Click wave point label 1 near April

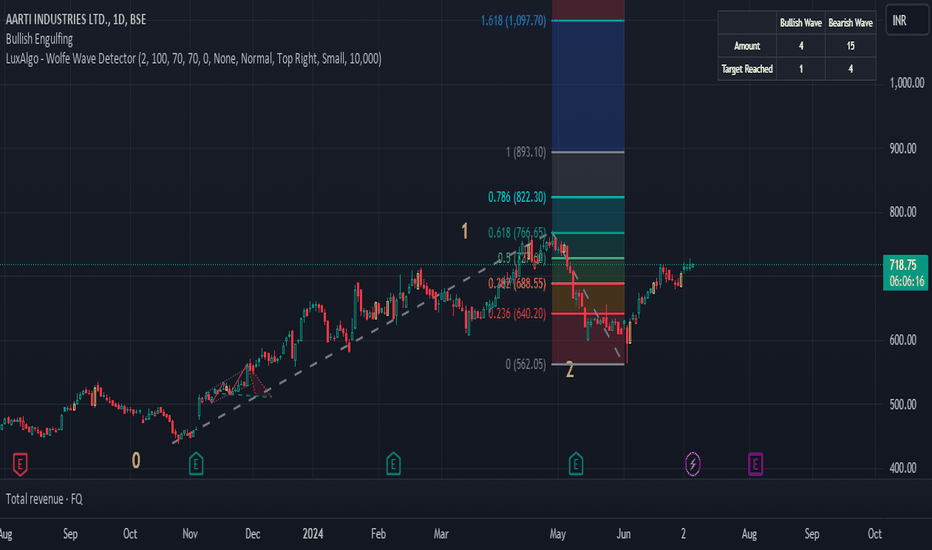coord(465,231)
